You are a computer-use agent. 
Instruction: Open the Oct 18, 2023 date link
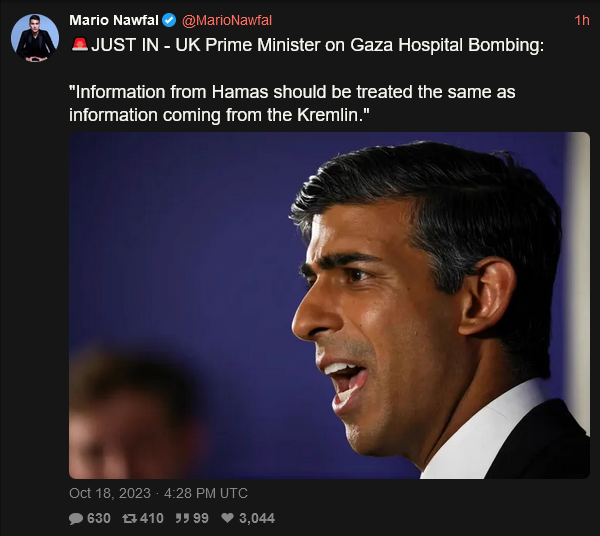(x=110, y=493)
